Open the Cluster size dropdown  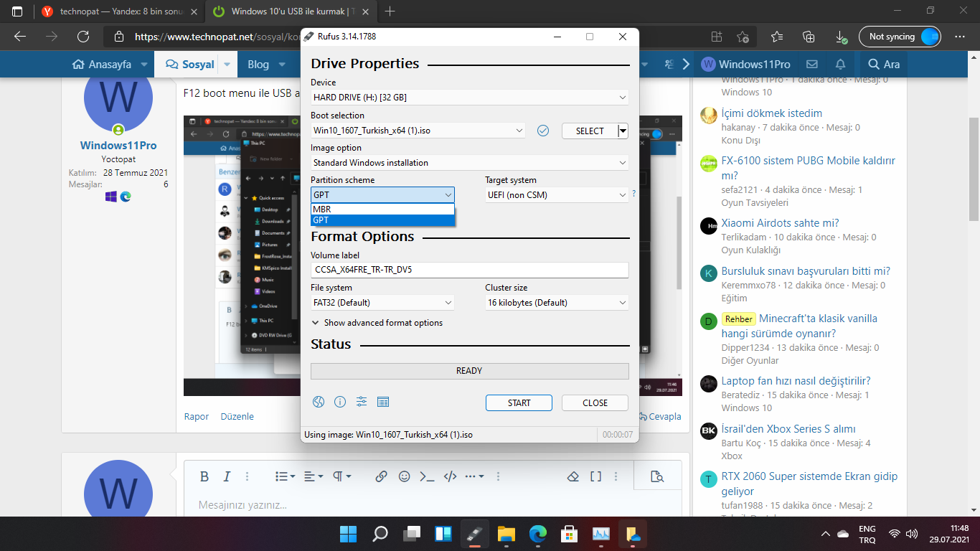[557, 303]
